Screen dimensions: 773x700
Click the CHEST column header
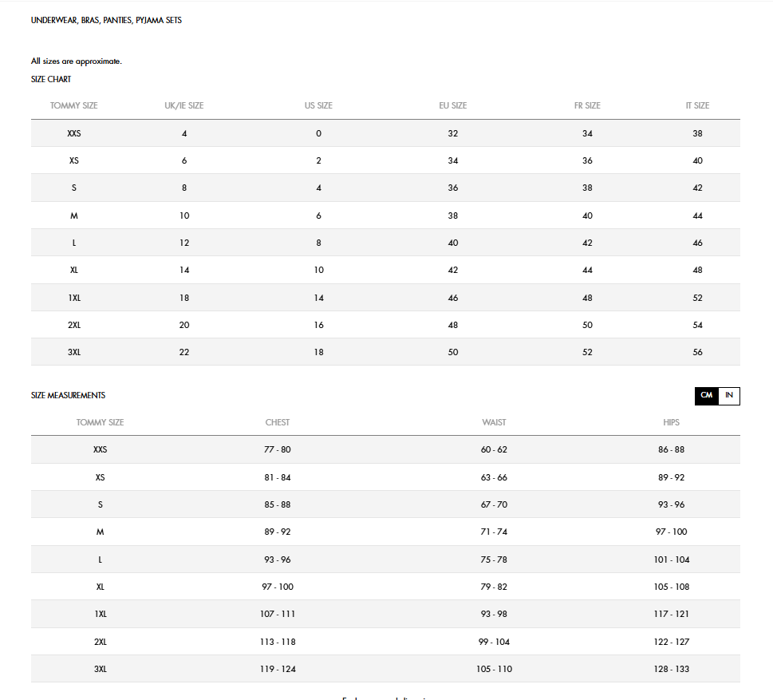278,422
